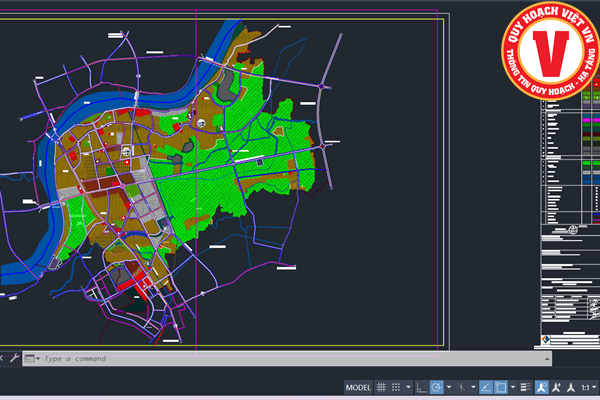The width and height of the screenshot is (600, 400).
Task: Expand the polar tracking angle arrow
Action: coord(447,387)
